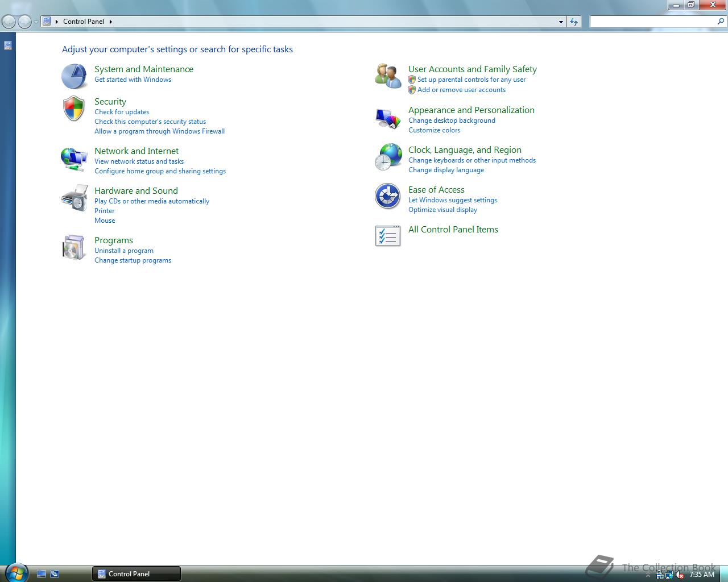Click the refresh button beside the address bar
The image size is (728, 582).
pyautogui.click(x=574, y=22)
